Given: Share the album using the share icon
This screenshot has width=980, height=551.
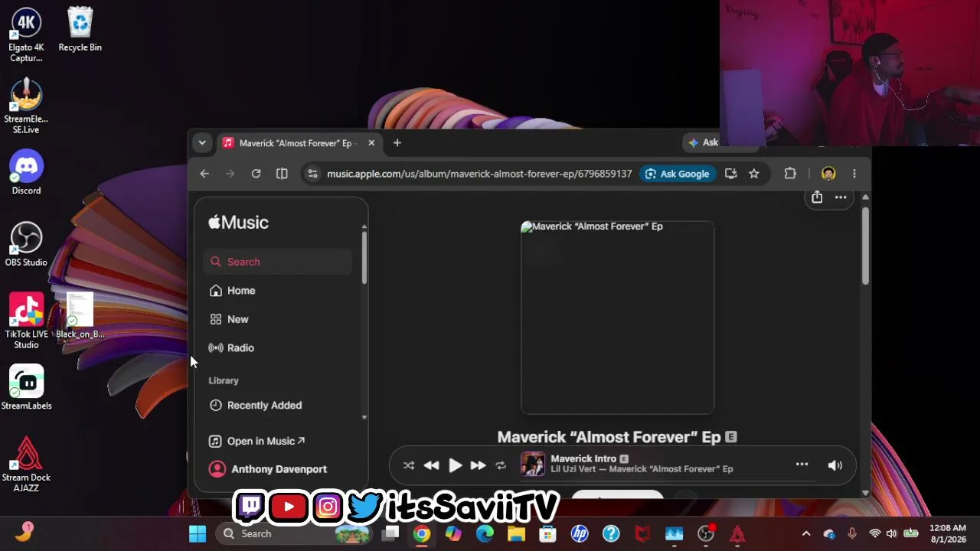Looking at the screenshot, I should click(x=817, y=197).
